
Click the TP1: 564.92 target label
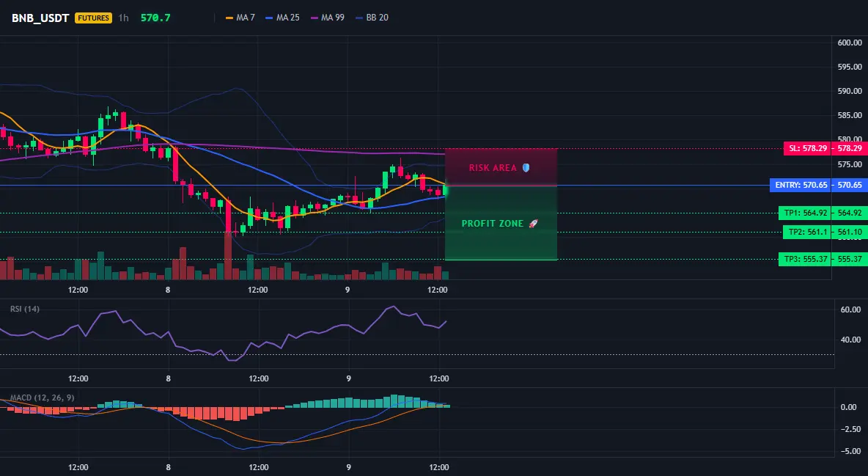click(x=805, y=213)
